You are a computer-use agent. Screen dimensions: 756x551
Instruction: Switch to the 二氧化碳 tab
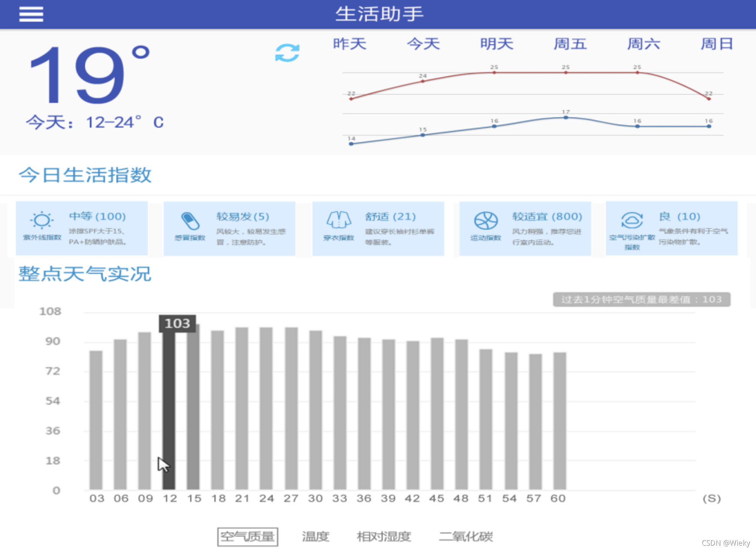[x=465, y=536]
